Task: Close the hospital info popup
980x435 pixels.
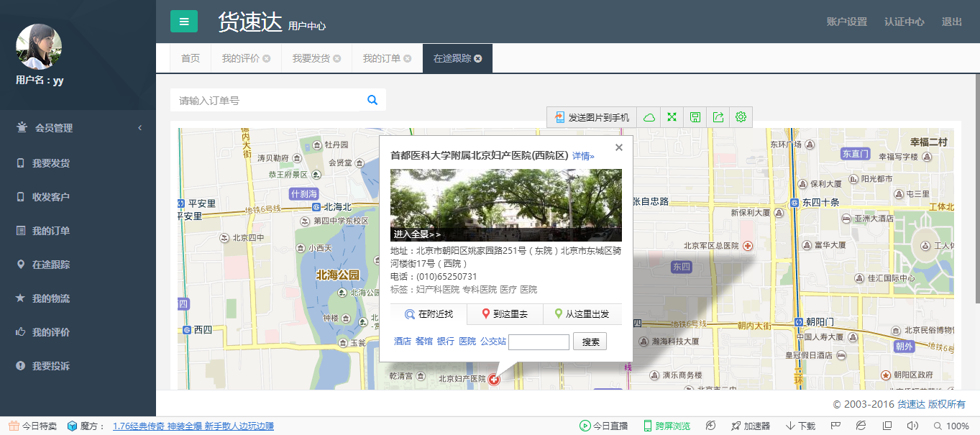Action: (618, 147)
